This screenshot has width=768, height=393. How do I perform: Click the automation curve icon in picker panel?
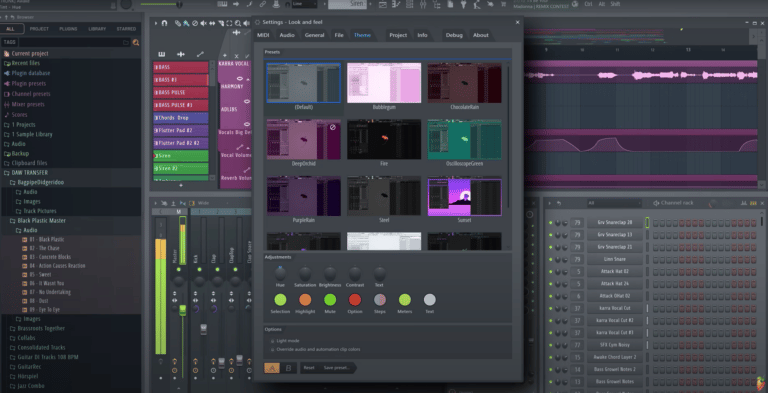pos(200,54)
